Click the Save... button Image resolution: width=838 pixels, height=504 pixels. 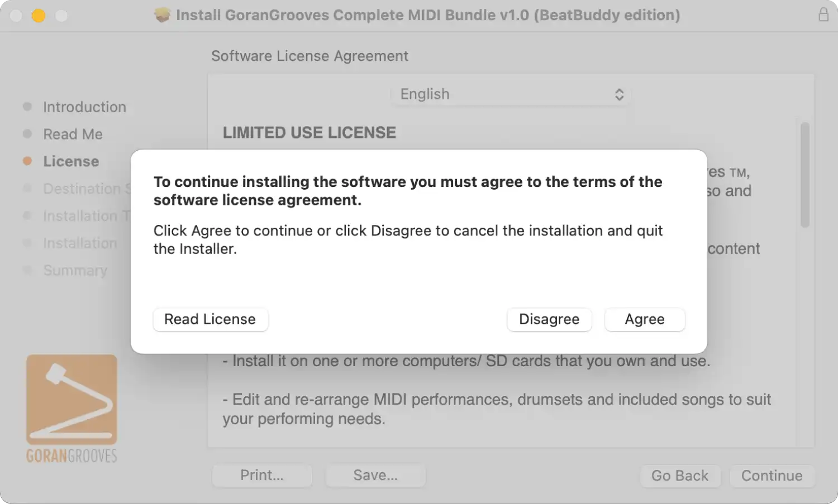[375, 475]
